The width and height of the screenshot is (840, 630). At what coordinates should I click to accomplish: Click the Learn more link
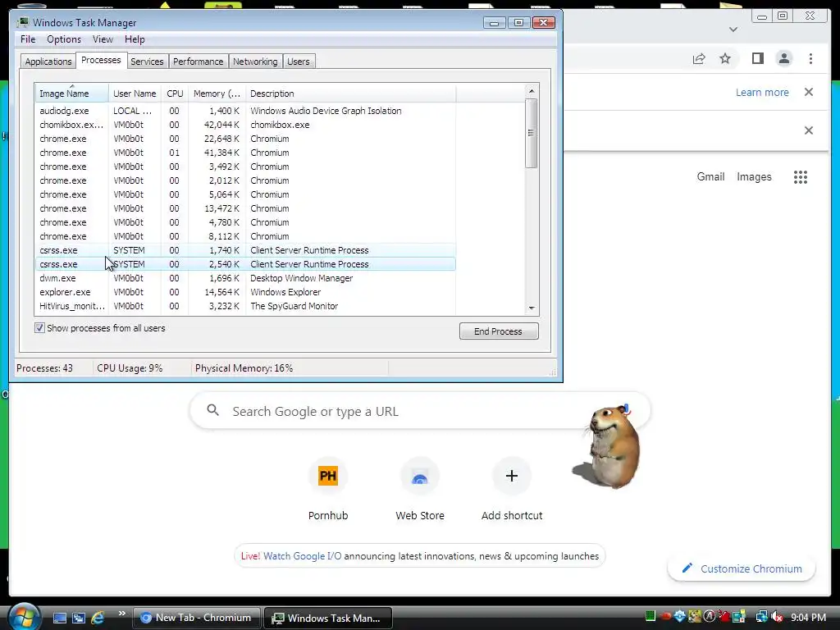pyautogui.click(x=762, y=92)
